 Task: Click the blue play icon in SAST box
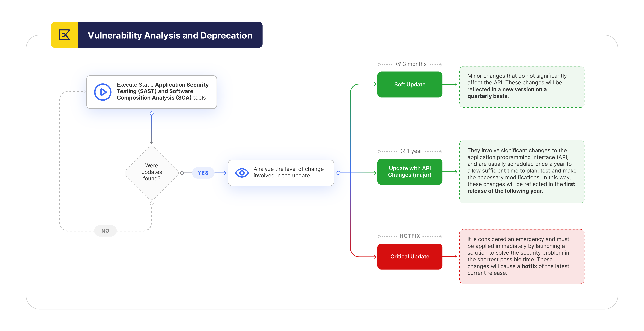pyautogui.click(x=103, y=92)
